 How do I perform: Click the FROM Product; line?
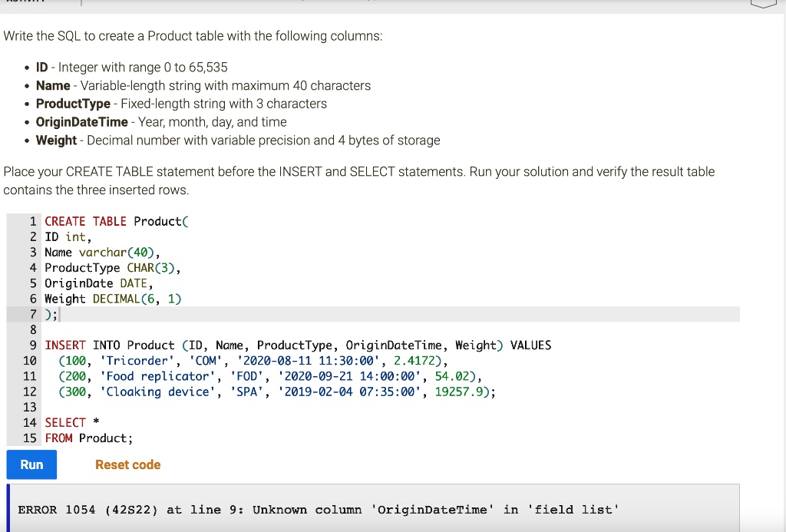tap(88, 438)
